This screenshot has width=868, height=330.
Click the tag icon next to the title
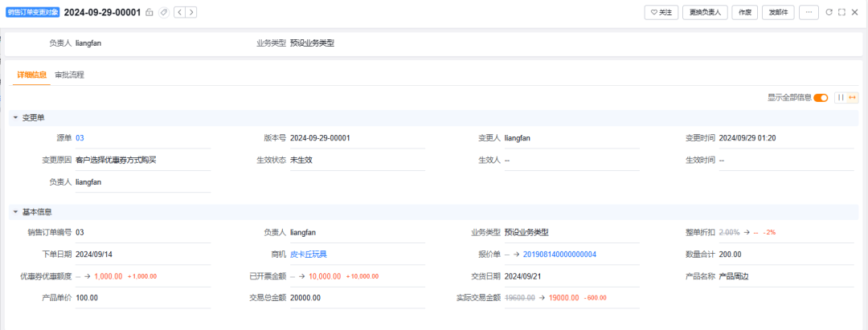coord(163,13)
